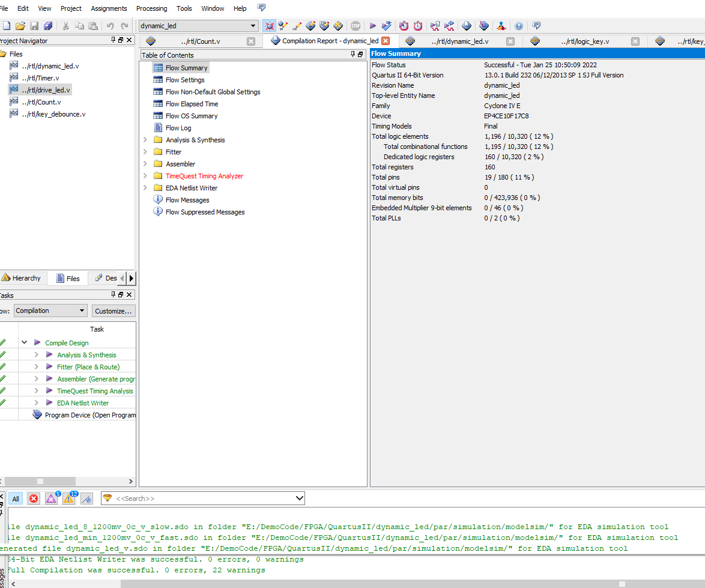This screenshot has height=588, width=705.
Task: Click the scissors Cut icon
Action: [65, 26]
